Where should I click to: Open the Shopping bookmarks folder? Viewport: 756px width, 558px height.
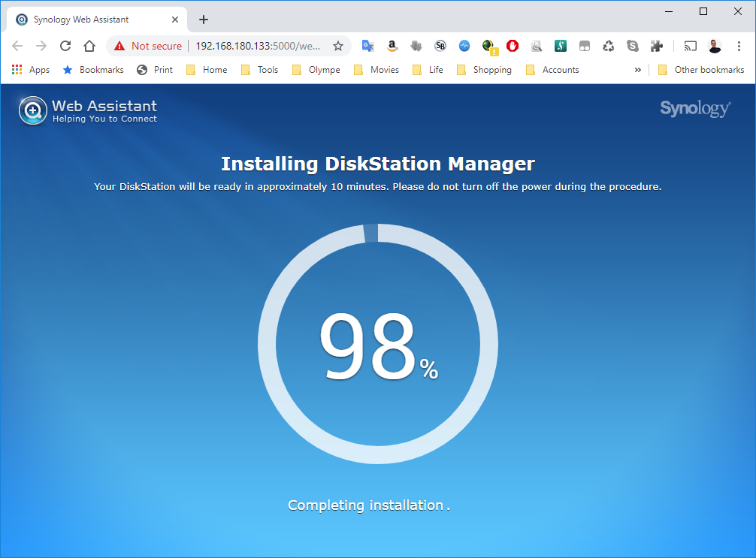484,70
